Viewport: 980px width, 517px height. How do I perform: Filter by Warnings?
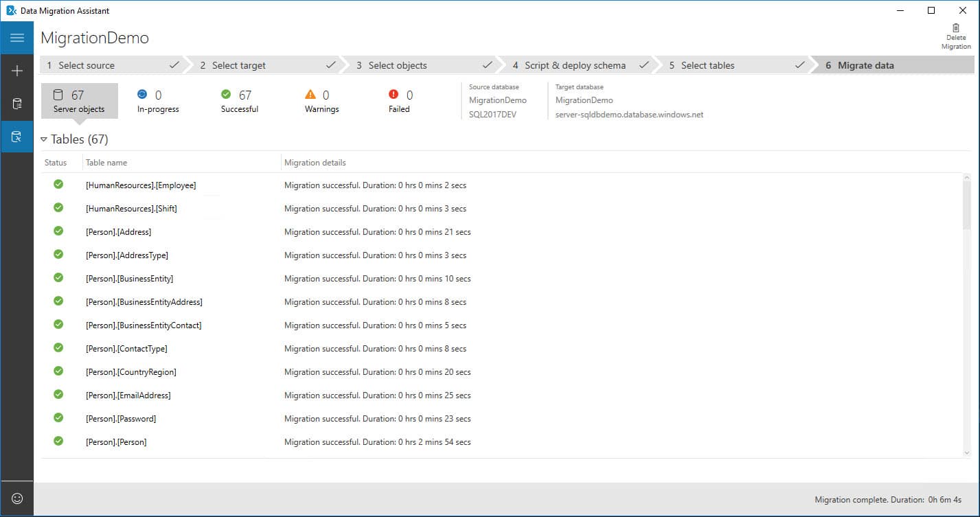(x=321, y=101)
